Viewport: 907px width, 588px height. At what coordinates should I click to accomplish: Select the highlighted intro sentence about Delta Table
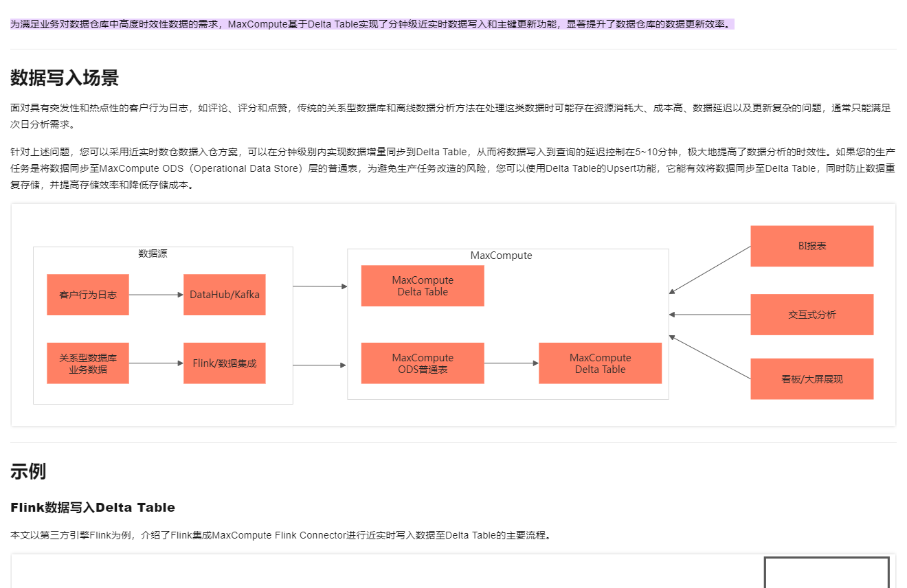(x=372, y=24)
